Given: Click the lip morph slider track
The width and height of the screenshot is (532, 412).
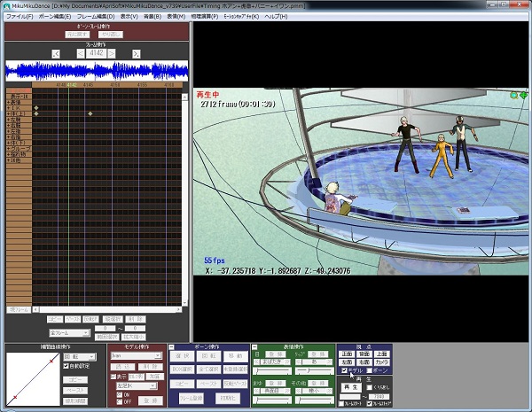Looking at the screenshot, I should click(x=314, y=371).
